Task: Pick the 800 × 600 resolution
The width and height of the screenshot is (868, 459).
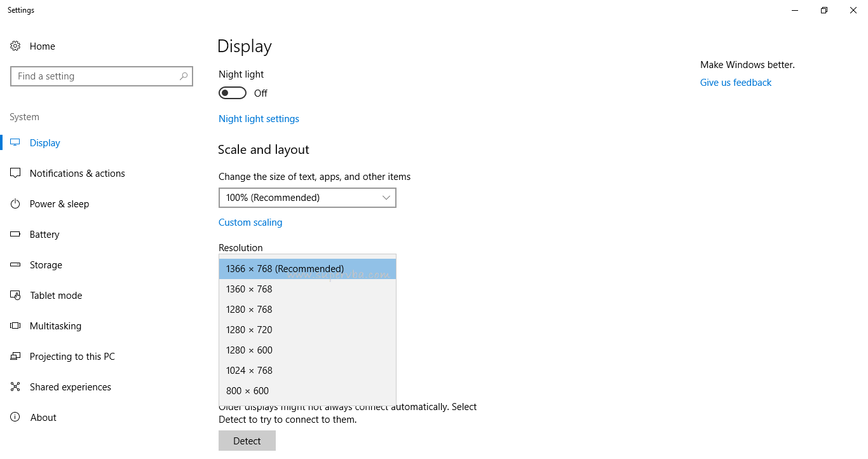Action: coord(248,391)
